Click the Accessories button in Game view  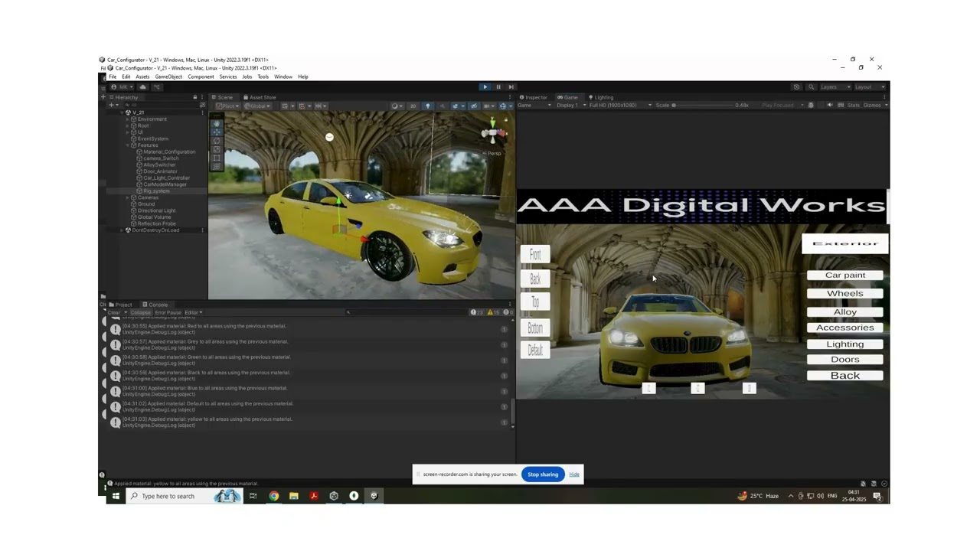[x=845, y=328]
